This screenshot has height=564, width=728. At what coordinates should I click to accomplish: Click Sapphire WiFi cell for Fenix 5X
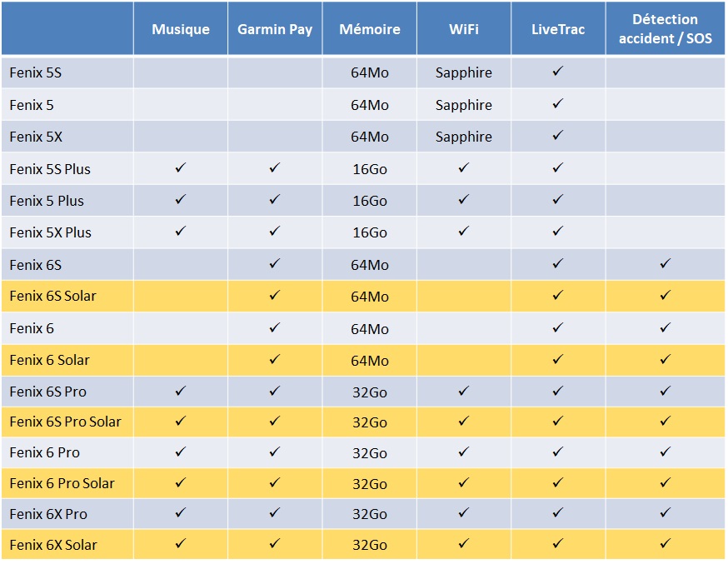click(463, 137)
